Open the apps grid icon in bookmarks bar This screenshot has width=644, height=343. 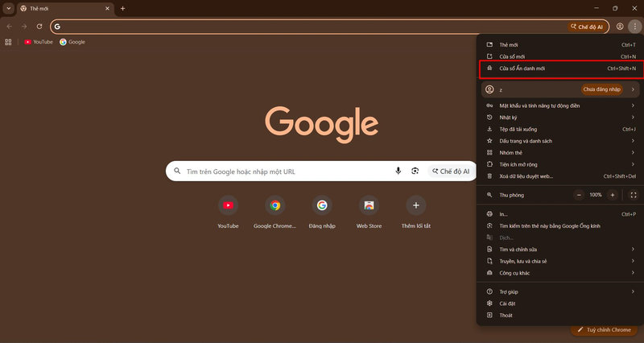[x=8, y=42]
